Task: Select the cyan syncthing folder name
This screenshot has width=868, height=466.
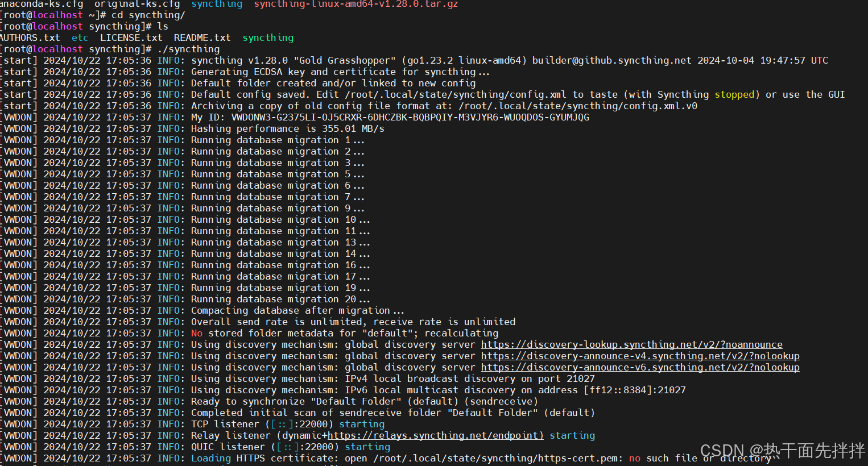Action: point(216,5)
